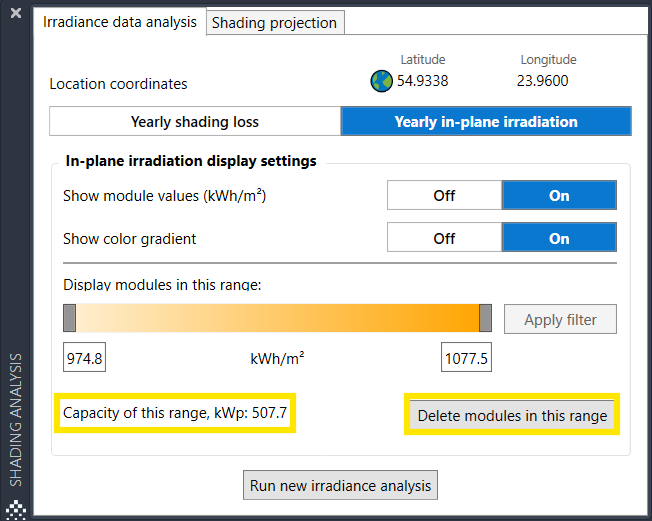Switch to Irradiance data analysis tab
The image size is (652, 521).
click(120, 22)
